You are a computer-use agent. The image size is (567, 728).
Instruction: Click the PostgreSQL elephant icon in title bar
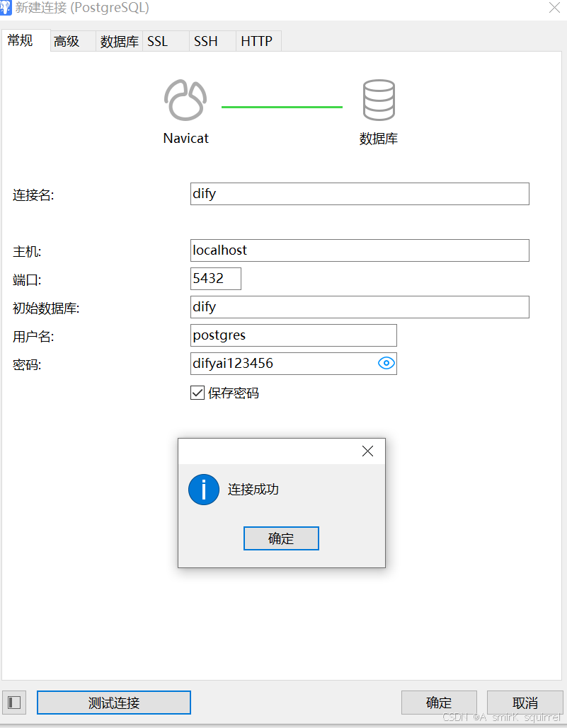6,7
